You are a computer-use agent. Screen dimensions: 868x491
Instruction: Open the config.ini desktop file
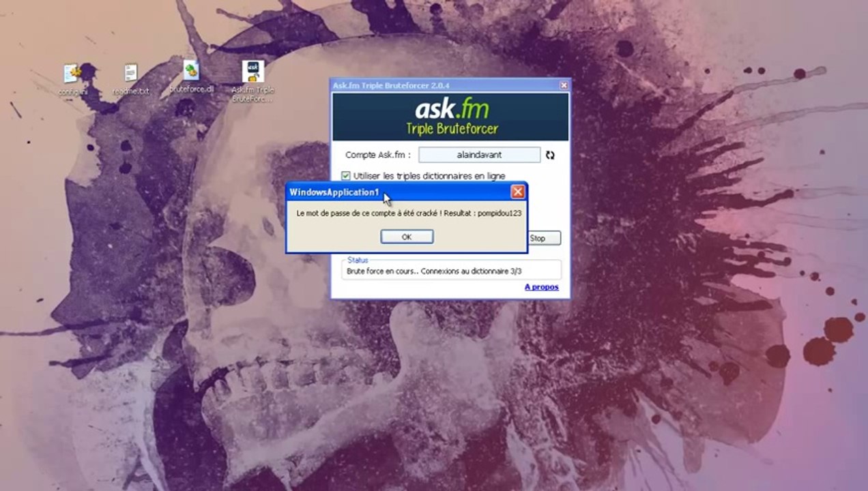coord(72,80)
